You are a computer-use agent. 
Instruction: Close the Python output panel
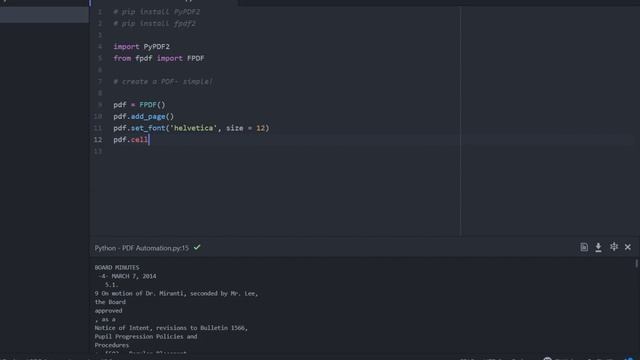[628, 247]
